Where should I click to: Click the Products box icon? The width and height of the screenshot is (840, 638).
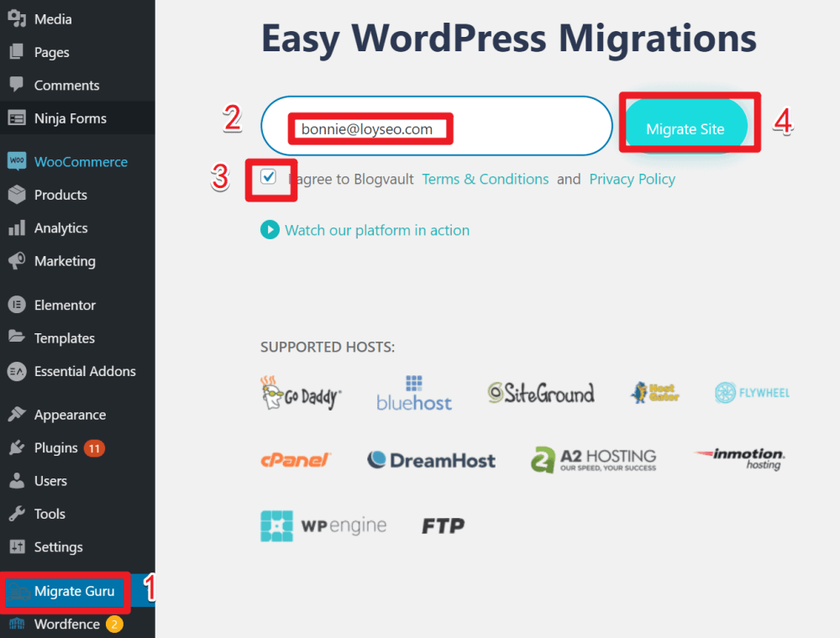point(17,194)
